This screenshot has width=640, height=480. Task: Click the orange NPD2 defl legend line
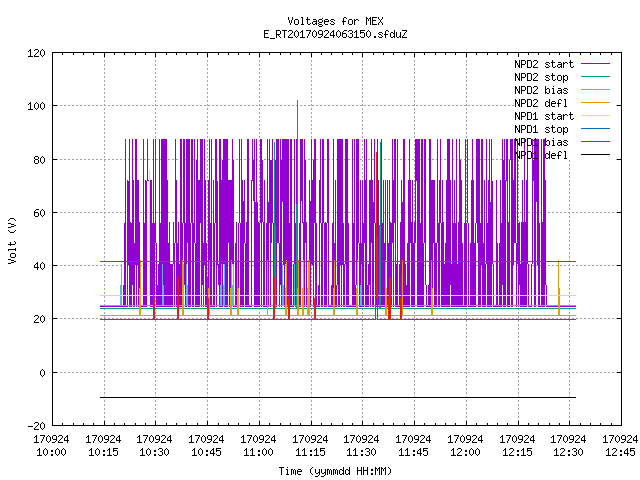point(596,103)
